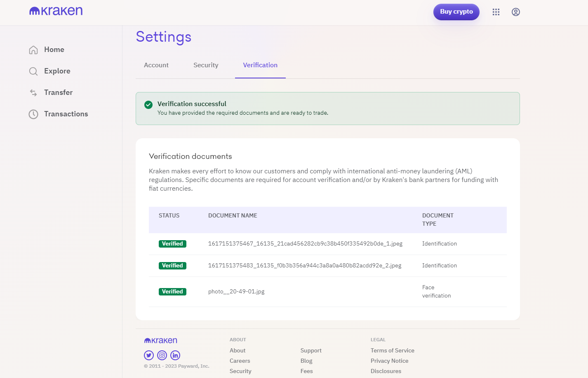Open Kraken's Twitter page icon
588x378 pixels.
pos(149,355)
